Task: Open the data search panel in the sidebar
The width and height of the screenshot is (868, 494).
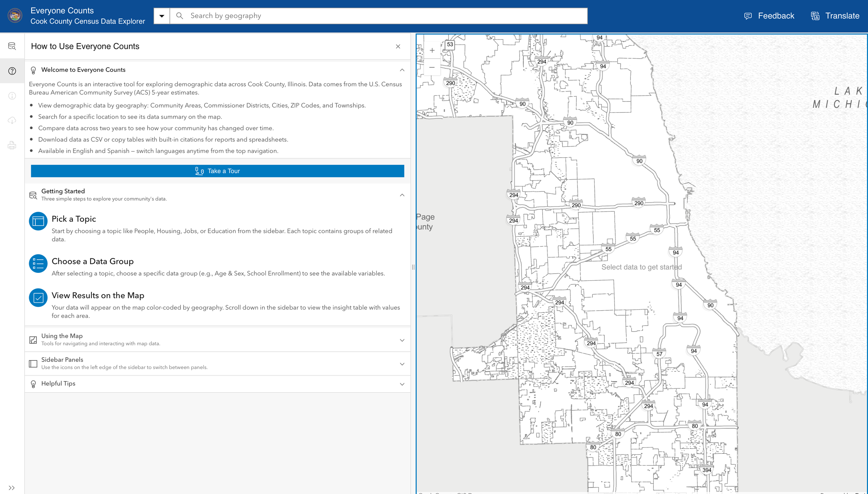Action: 12,46
